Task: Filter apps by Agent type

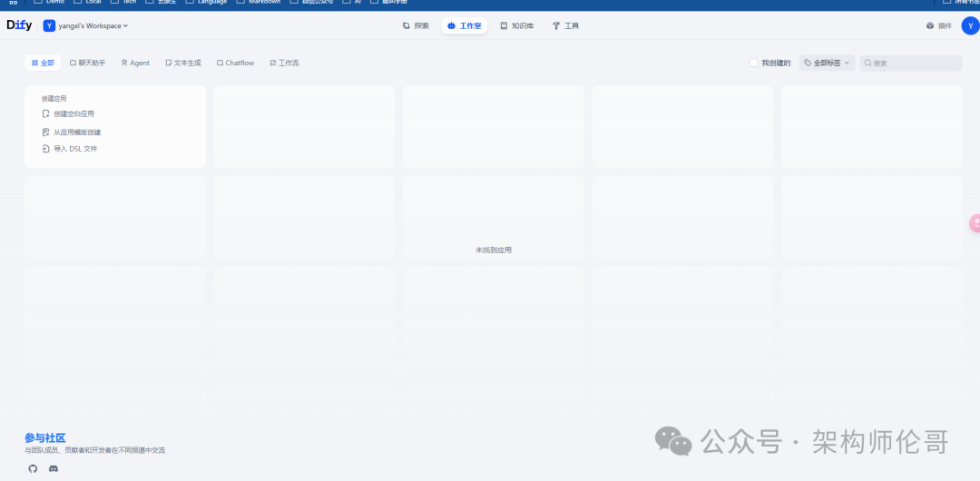Action: pyautogui.click(x=135, y=63)
